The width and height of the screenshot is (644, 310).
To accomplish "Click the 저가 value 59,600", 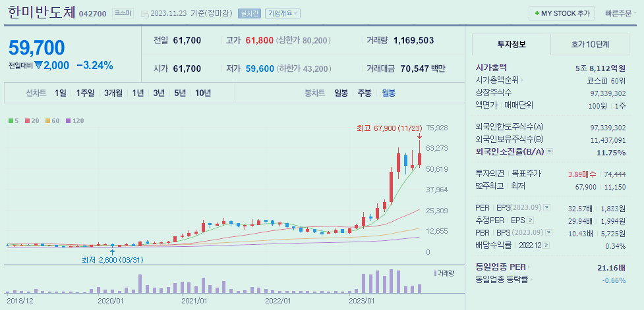I will pyautogui.click(x=260, y=68).
